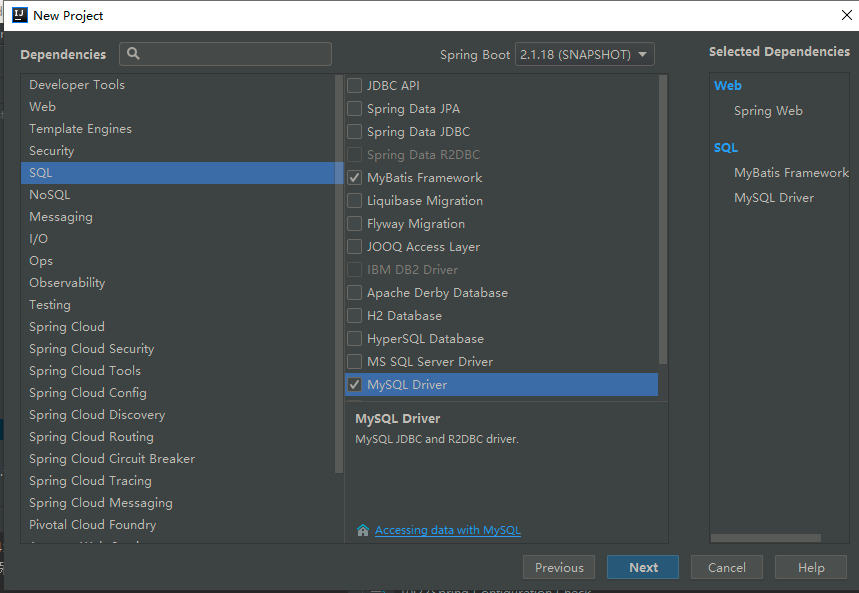Open Spring Cloud Config category
Screen dimensions: 859x593
click(x=178, y=393)
